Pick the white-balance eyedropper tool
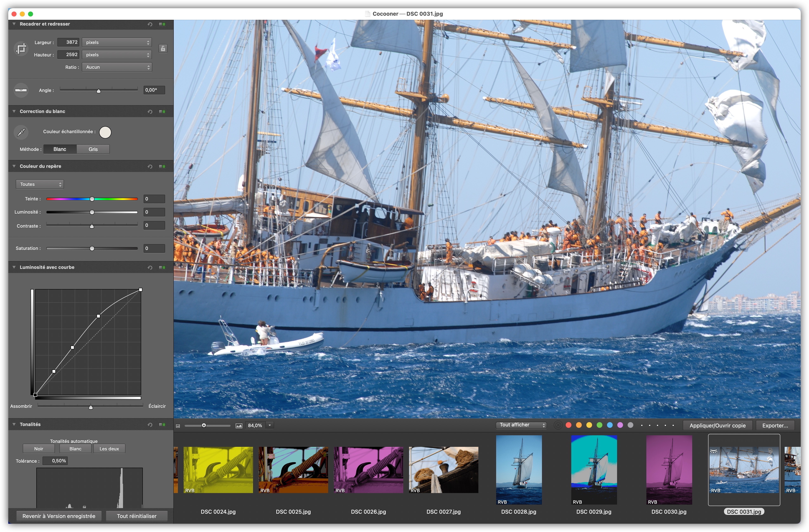This screenshot has height=532, width=809. tap(21, 132)
